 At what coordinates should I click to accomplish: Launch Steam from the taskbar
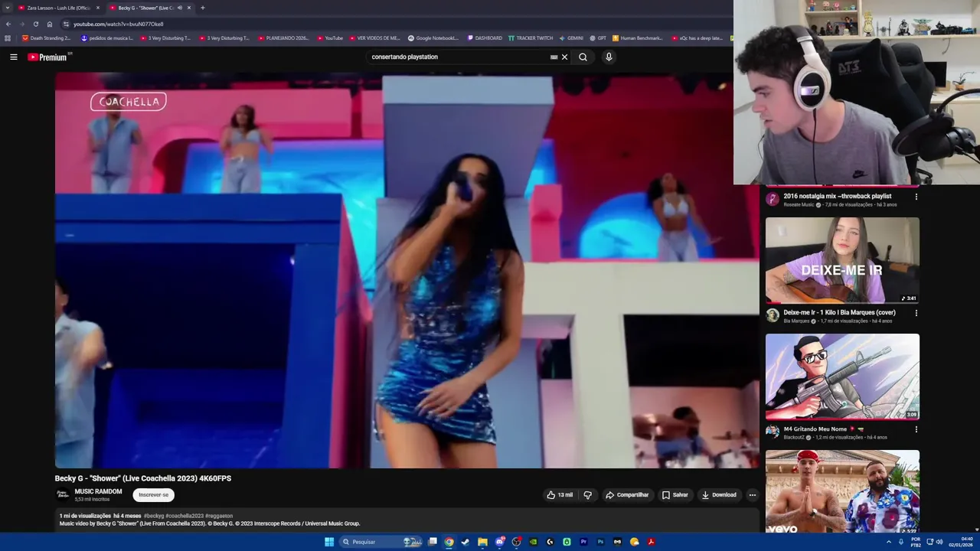tap(465, 542)
